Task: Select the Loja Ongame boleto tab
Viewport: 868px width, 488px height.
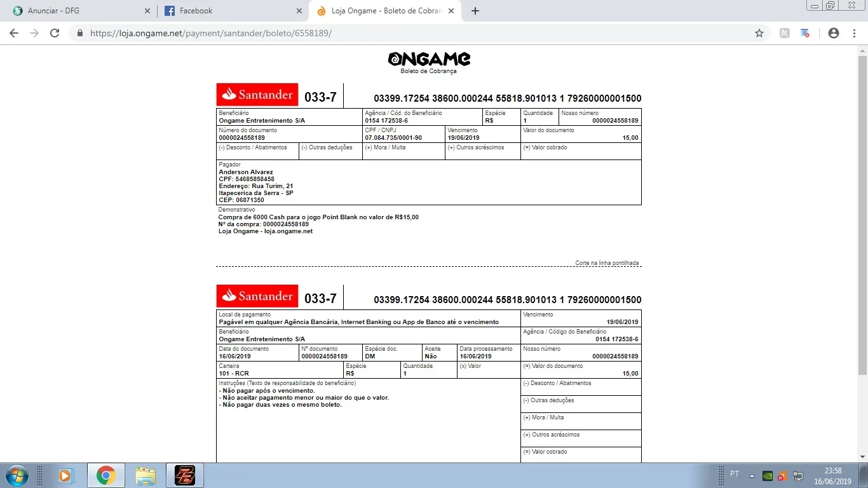Action: (x=386, y=11)
